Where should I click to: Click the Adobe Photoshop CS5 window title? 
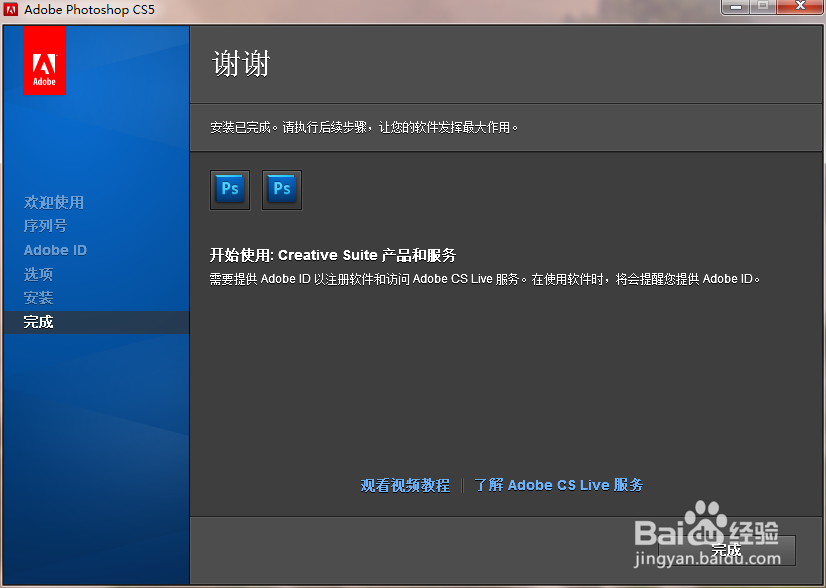[90, 9]
